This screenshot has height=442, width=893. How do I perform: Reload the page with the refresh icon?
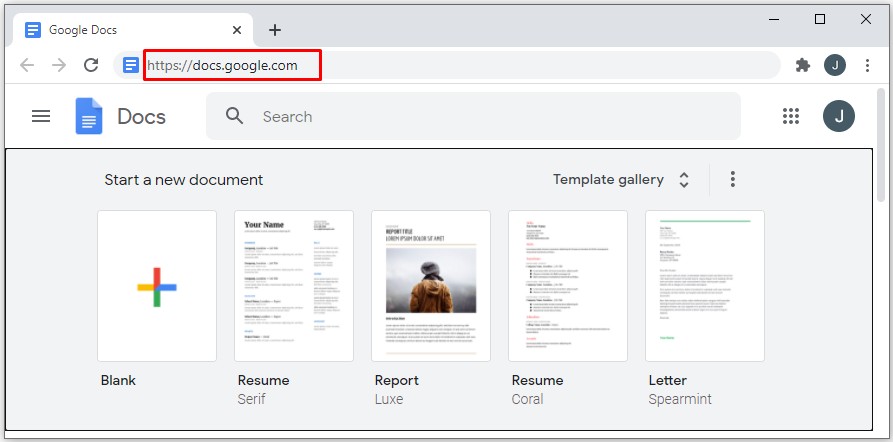pyautogui.click(x=91, y=65)
